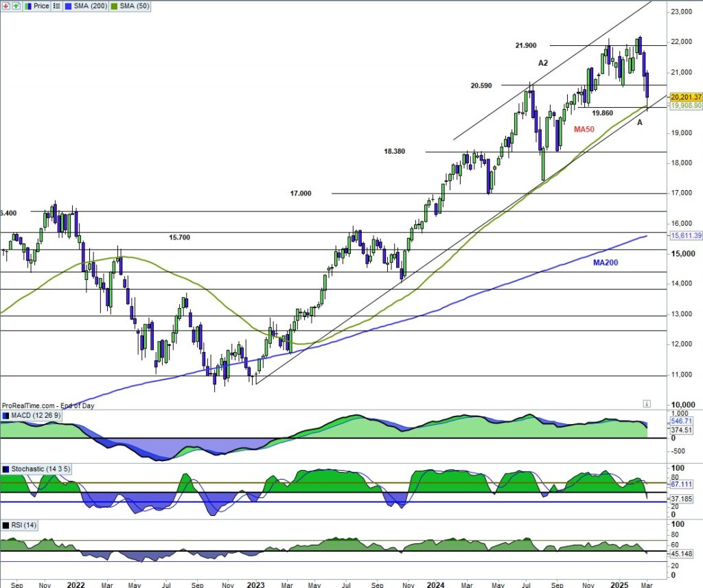Click the green SMA (50) color swatch
Viewport: 703px width, 588px height.
pos(114,5)
